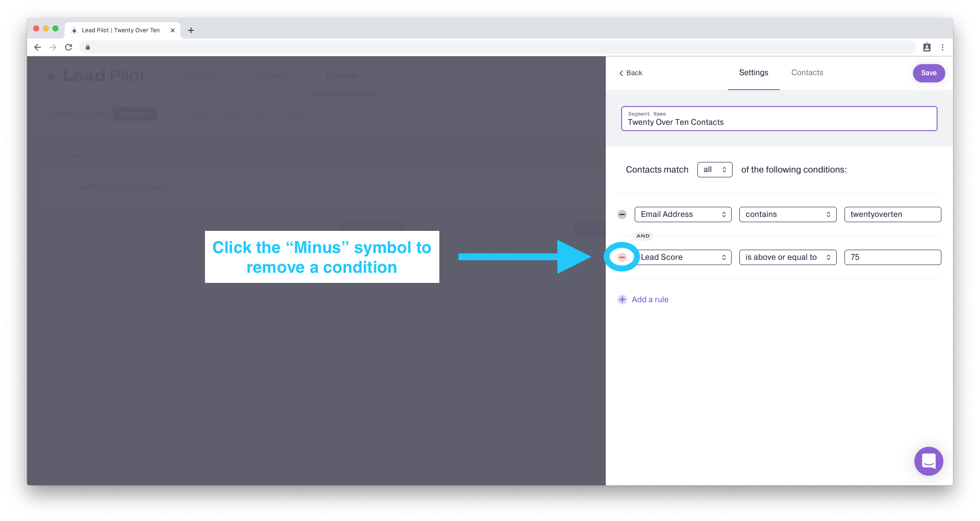980x521 pixels.
Task: Click the Back link
Action: 631,73
